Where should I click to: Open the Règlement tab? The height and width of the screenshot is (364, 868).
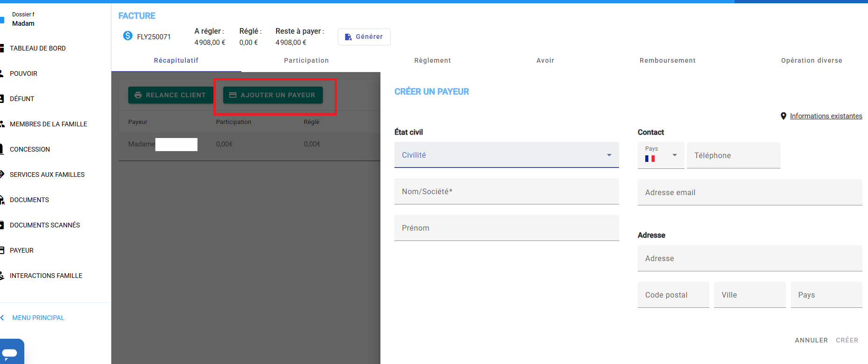pos(432,60)
